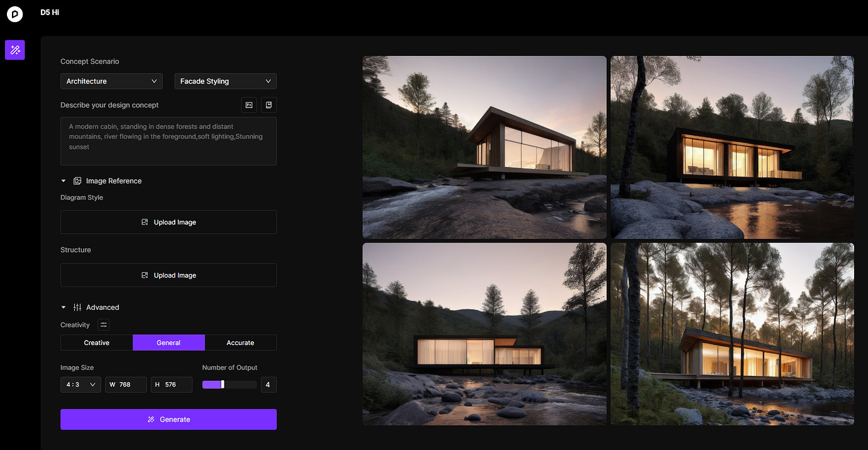Open the Facade Styling dropdown
The width and height of the screenshot is (868, 450).
(x=225, y=81)
